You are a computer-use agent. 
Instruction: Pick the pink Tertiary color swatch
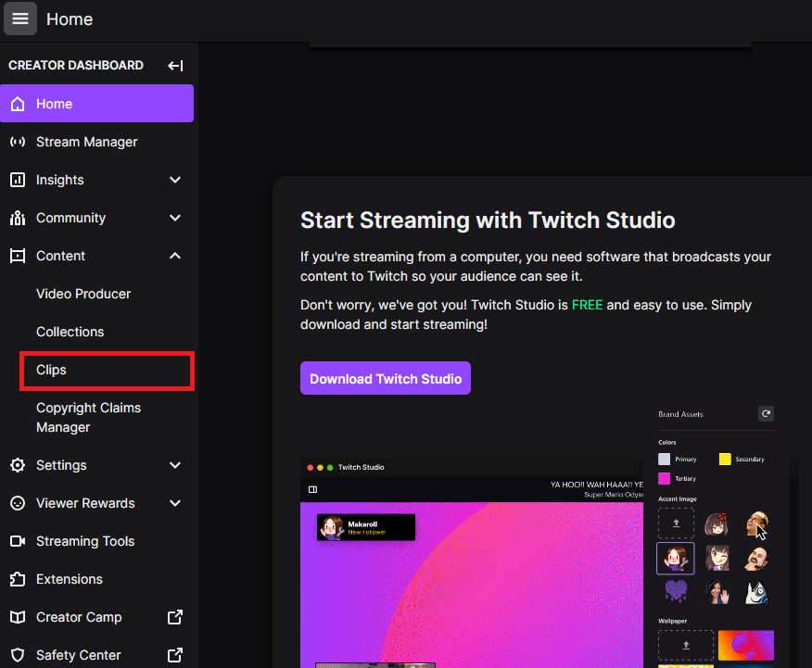coord(664,478)
